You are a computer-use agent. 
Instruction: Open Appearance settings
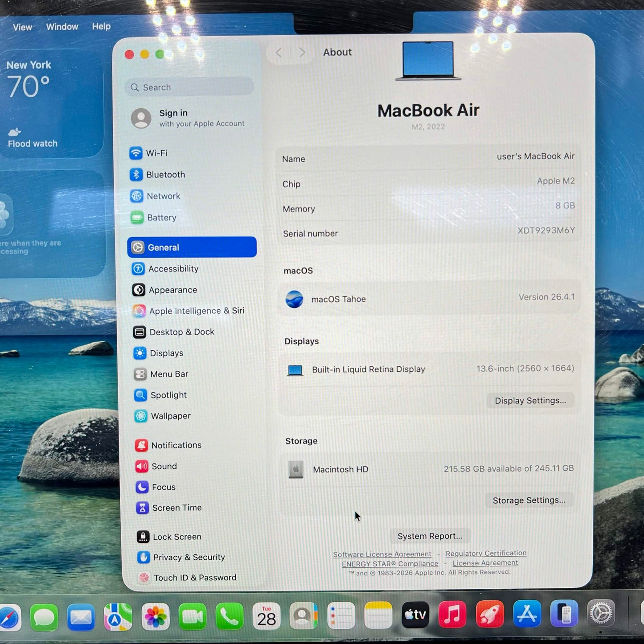pos(164,290)
